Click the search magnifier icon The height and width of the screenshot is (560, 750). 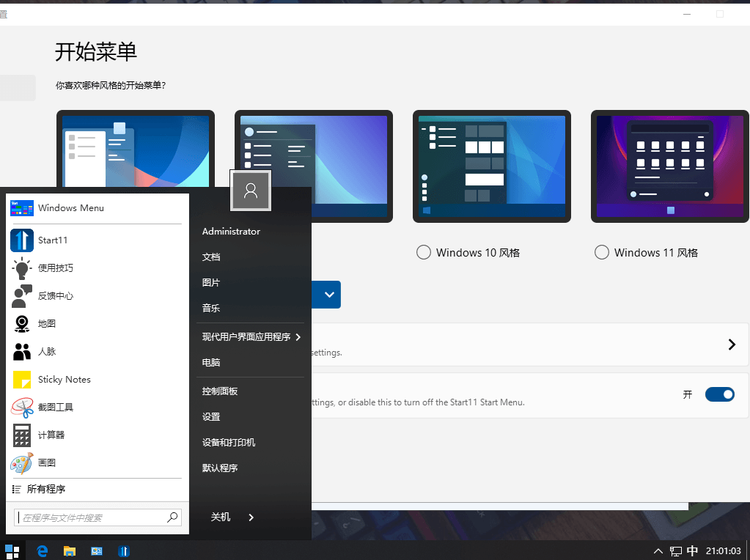(x=173, y=517)
